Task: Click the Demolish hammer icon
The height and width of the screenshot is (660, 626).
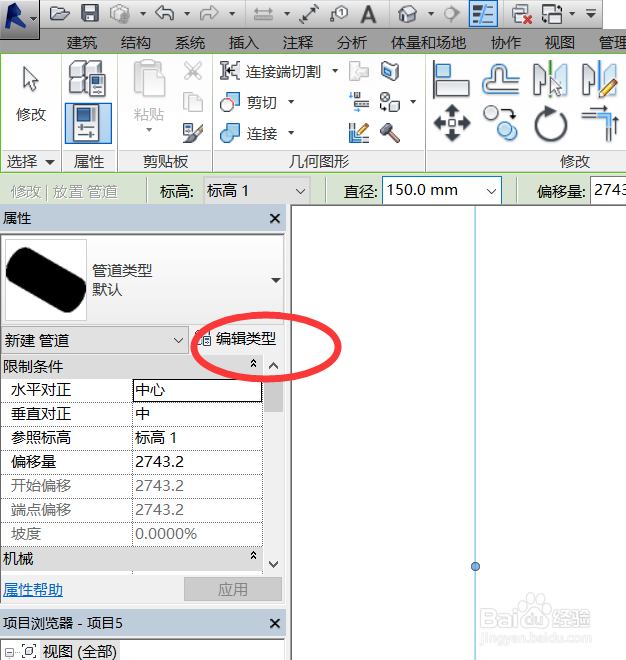Action: 390,133
